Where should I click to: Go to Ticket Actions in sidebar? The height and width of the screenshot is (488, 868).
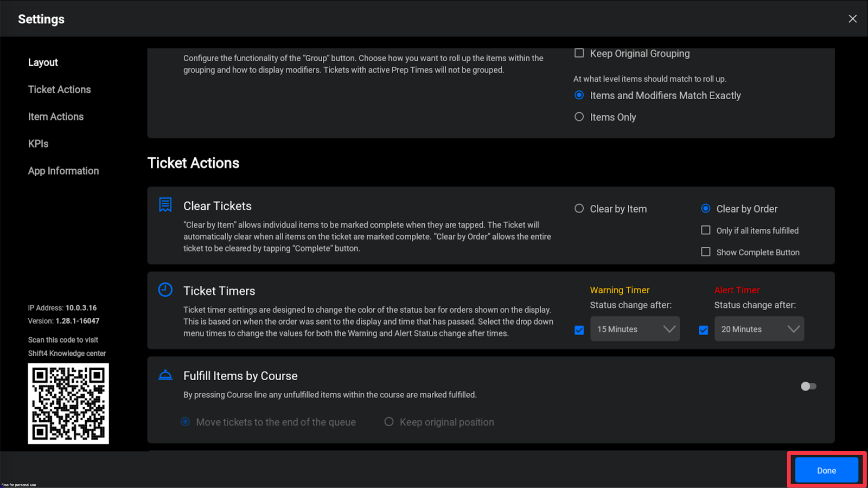tap(60, 89)
